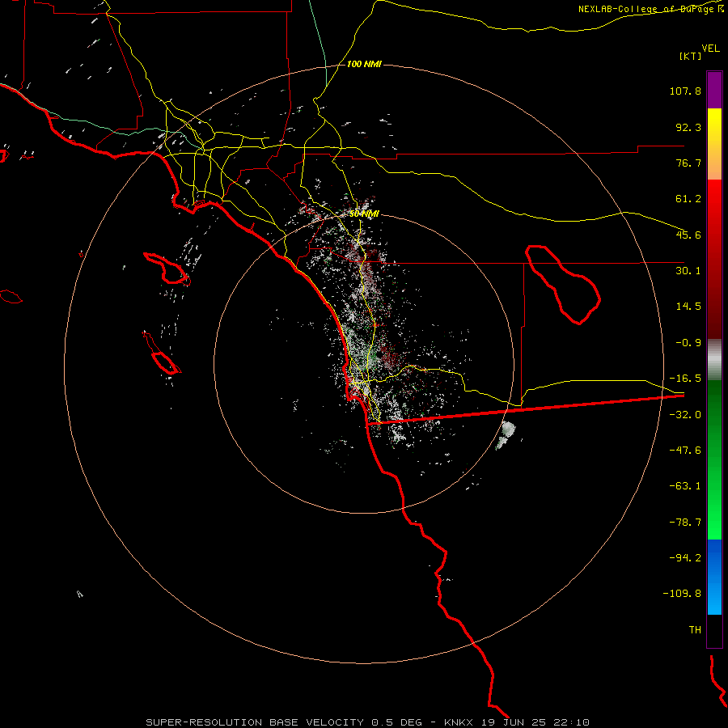Select the 61.2 legend value
The height and width of the screenshot is (728, 728).
coord(688,199)
